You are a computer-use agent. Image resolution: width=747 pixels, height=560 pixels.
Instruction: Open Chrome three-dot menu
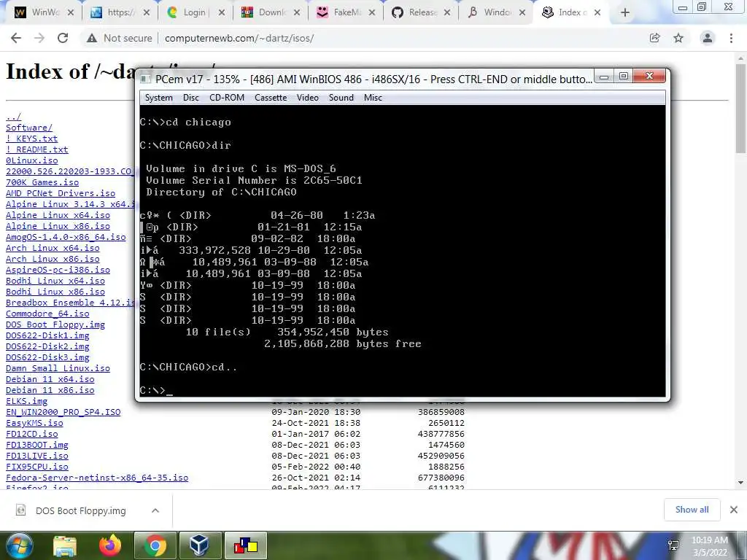[731, 38]
